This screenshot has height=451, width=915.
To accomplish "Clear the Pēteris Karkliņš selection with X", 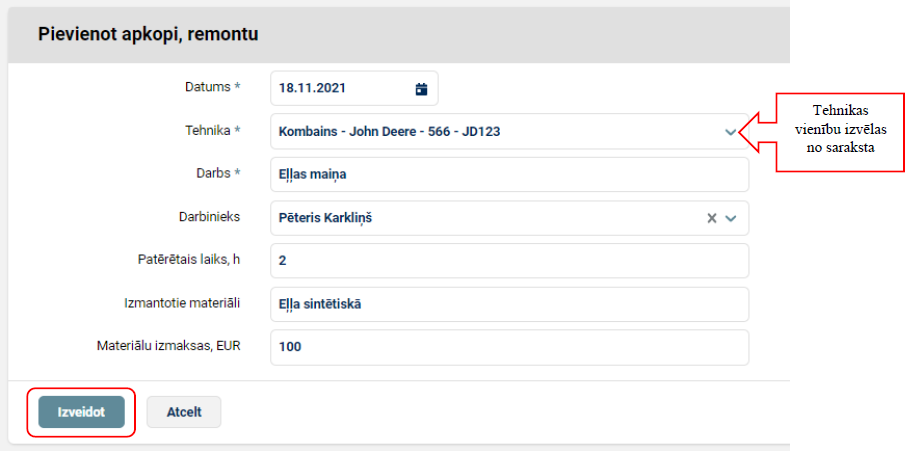I will [712, 218].
